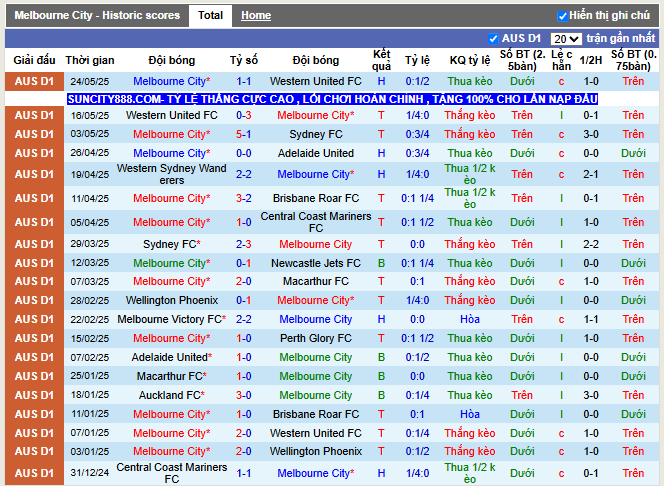Screen dimensions: 664x486
Task: Click Macarthur FC in the 25/01/25 row
Action: (x=172, y=376)
